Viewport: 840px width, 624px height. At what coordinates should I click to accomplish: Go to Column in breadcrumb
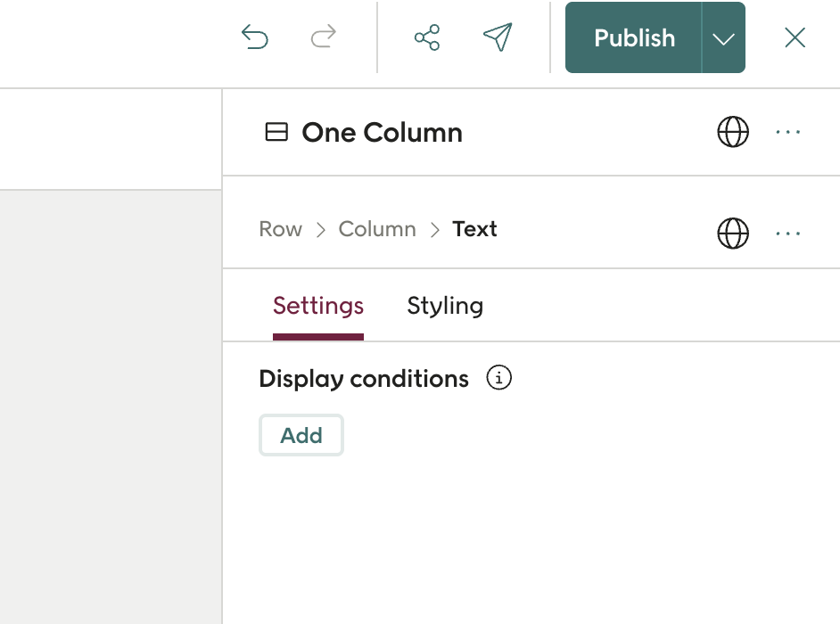[377, 229]
